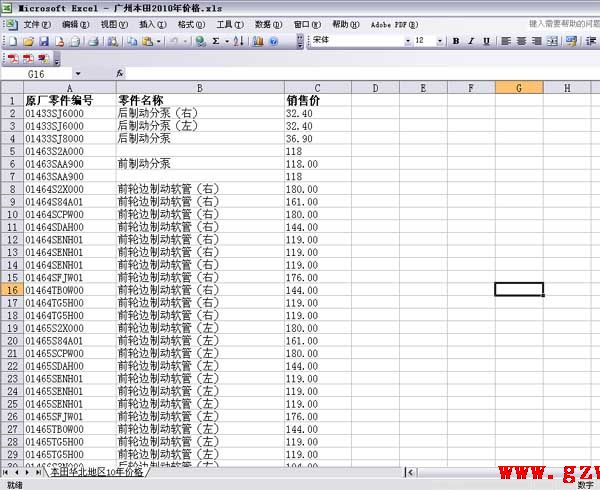
Task: Click cell containing 后制动分泵（右）
Action: point(200,113)
